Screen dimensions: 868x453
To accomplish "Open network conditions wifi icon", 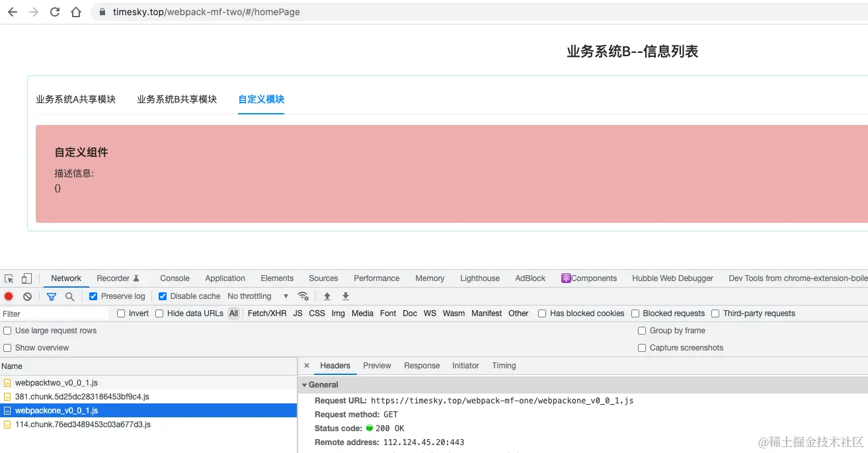I will pyautogui.click(x=303, y=296).
